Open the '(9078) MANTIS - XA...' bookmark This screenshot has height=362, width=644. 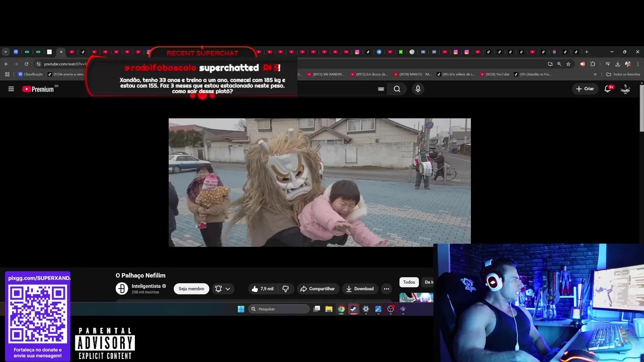point(413,74)
